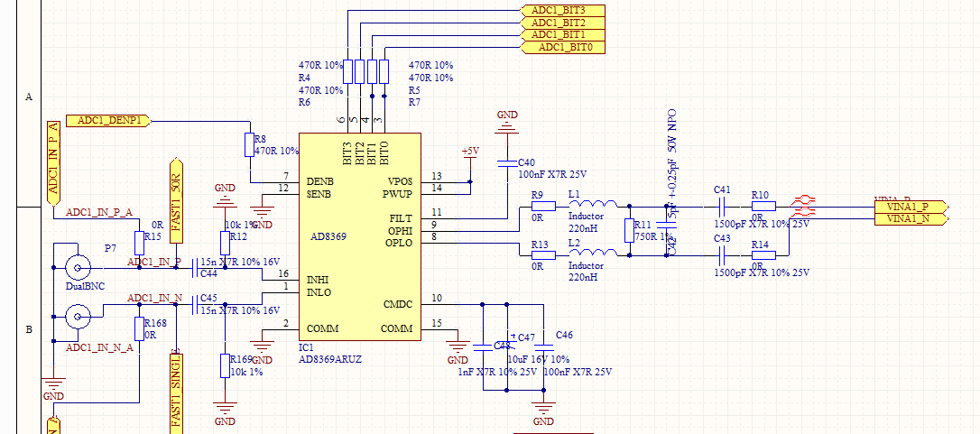This screenshot has height=434, width=980.
Task: Click the GND symbol above resistor R12
Action: point(225,195)
